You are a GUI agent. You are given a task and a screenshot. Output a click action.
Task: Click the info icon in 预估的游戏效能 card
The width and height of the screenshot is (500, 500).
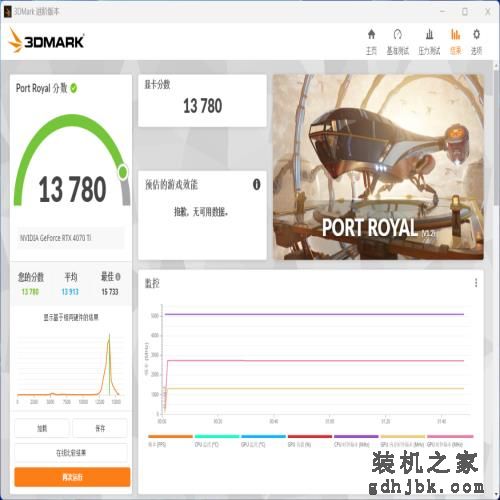click(256, 184)
